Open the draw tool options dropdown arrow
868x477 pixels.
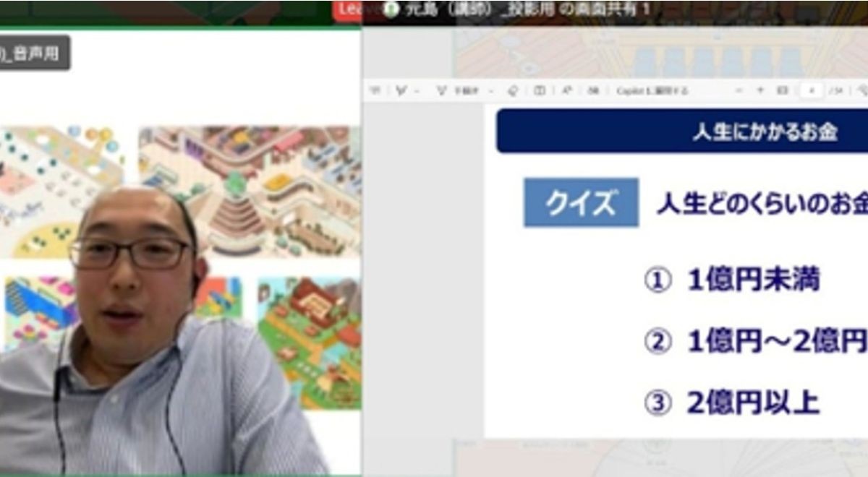[x=491, y=92]
